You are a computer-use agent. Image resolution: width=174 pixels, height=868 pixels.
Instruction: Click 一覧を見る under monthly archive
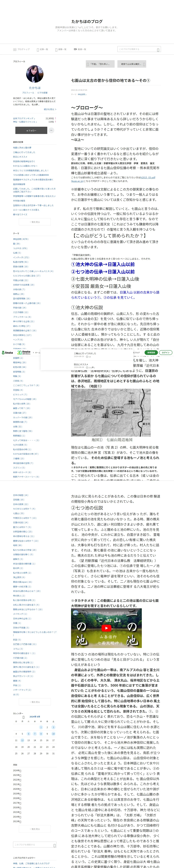pos(35,829)
